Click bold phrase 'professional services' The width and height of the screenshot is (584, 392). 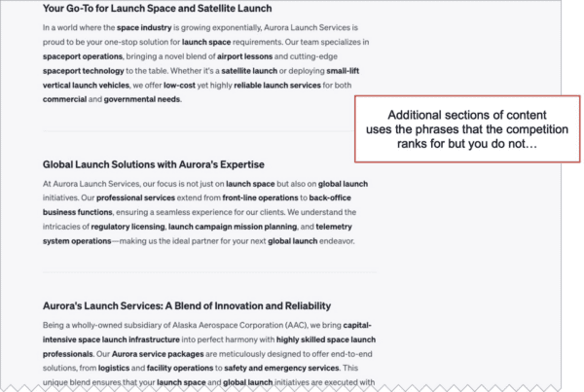[135, 198]
